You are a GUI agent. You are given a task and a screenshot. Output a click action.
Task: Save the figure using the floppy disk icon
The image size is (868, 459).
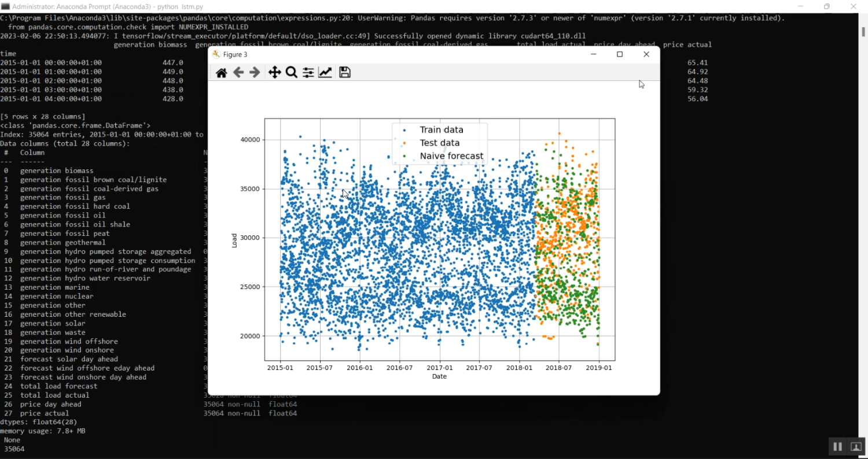point(344,72)
